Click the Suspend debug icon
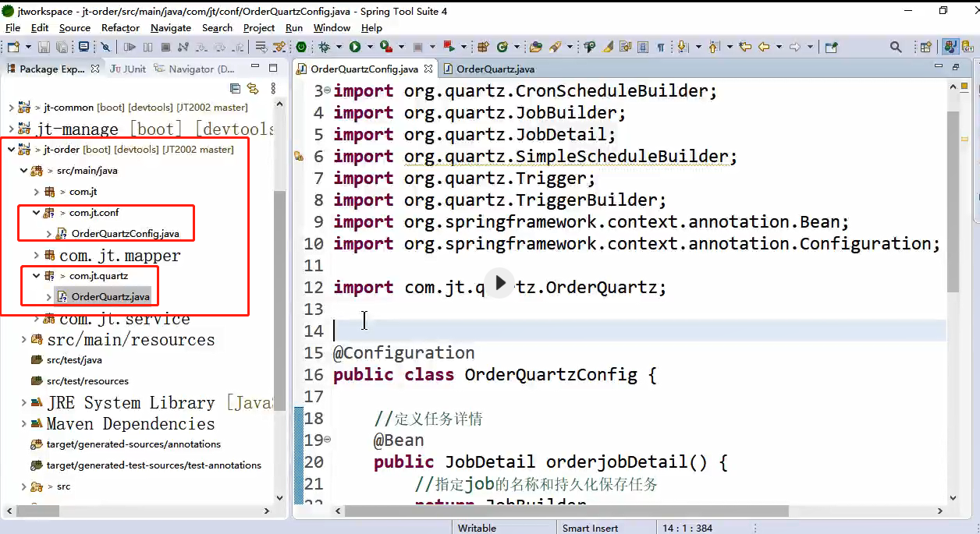980x534 pixels. (147, 47)
